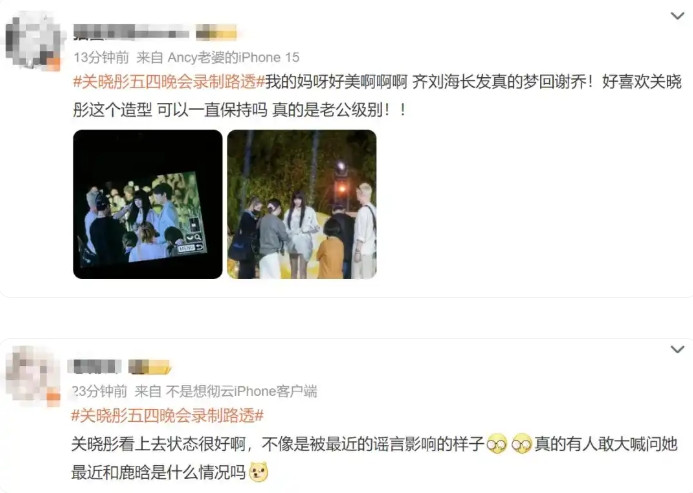Expand the second post's chevron menu

(x=677, y=349)
